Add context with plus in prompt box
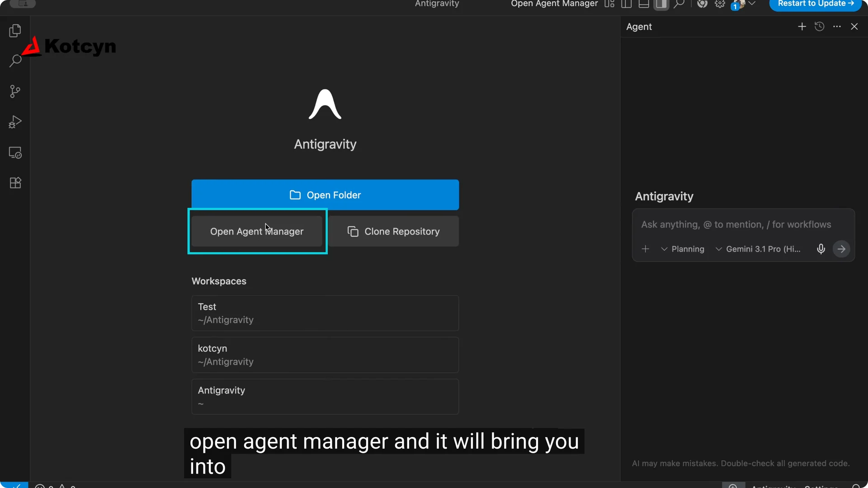 coord(646,249)
